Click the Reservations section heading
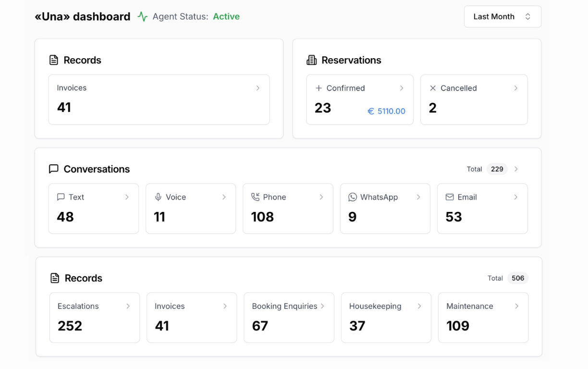588x369 pixels. 351,60
